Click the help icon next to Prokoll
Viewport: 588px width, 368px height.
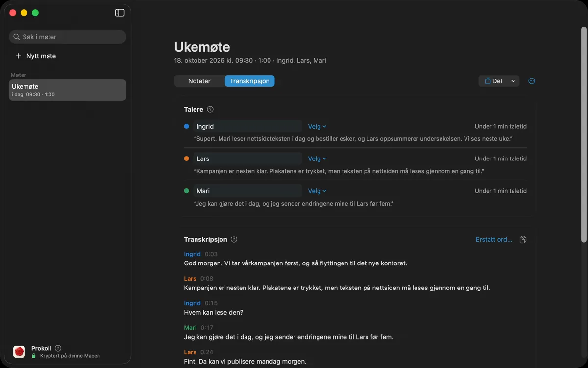(x=58, y=348)
